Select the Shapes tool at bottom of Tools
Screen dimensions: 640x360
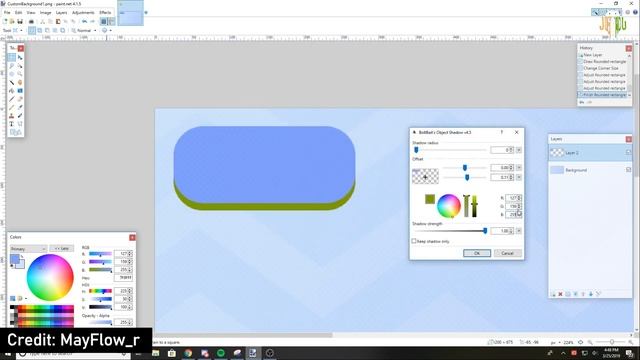click(16, 132)
